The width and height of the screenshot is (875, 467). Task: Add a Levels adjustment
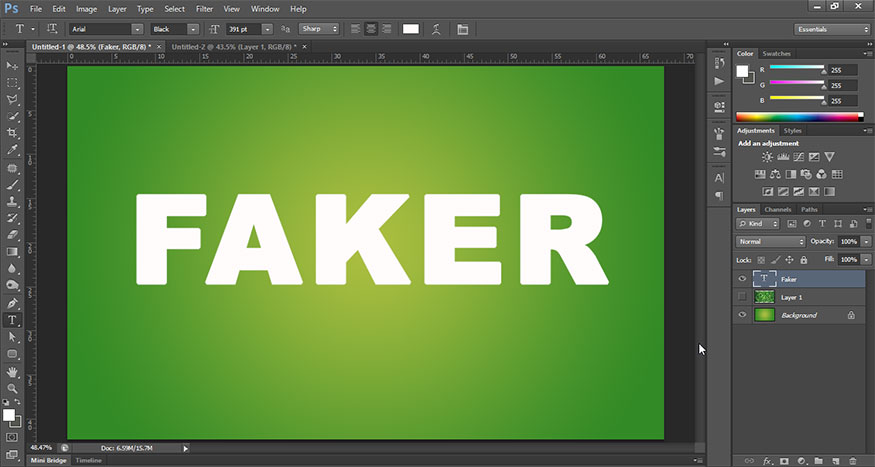[783, 157]
